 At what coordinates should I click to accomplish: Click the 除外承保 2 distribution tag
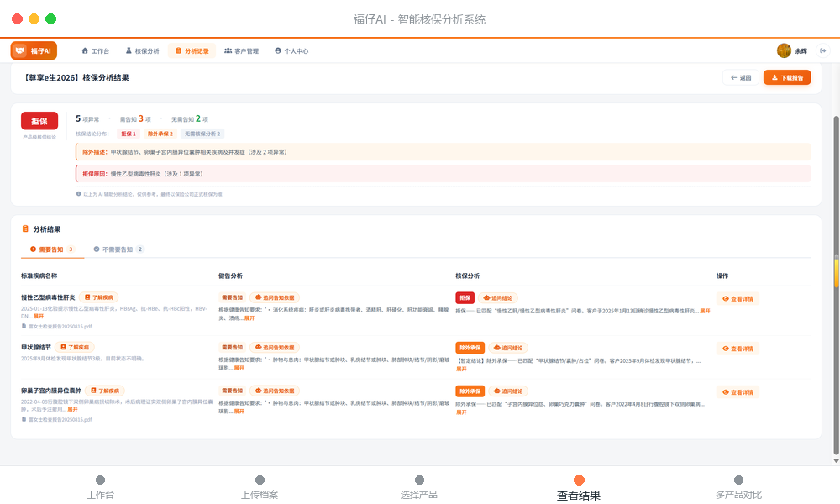point(160,134)
